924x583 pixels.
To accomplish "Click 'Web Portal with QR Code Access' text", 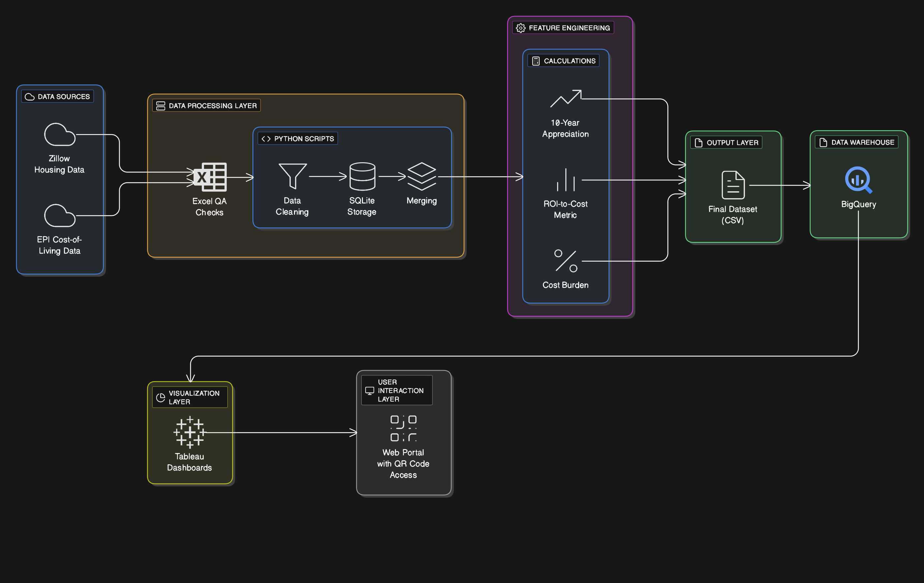I will coord(403,464).
